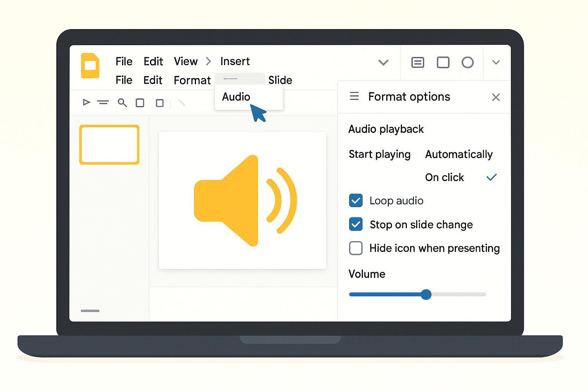Open the Insert menu
Screen dimensions: 588x392
pos(235,61)
